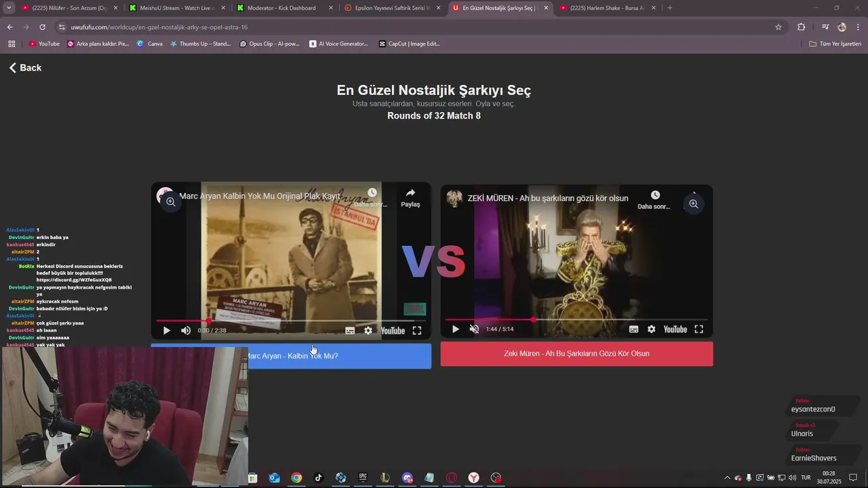Open Canva bookmark
The height and width of the screenshot is (488, 868).
150,44
